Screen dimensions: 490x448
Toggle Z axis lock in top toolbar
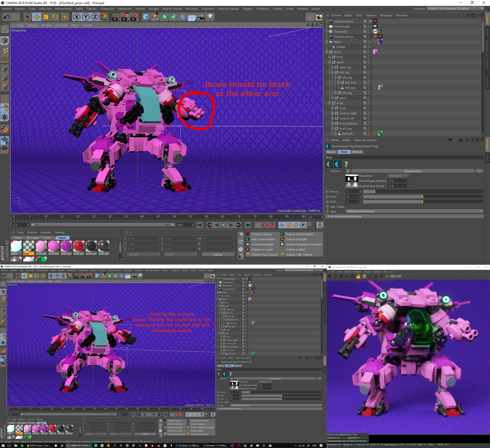pos(95,17)
